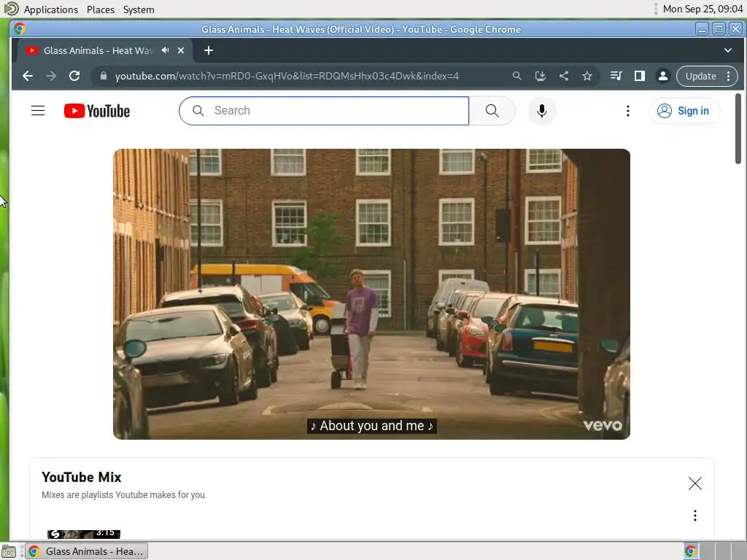
Task: Select the Glass Animals - Heat Waves tab
Action: (x=98, y=50)
